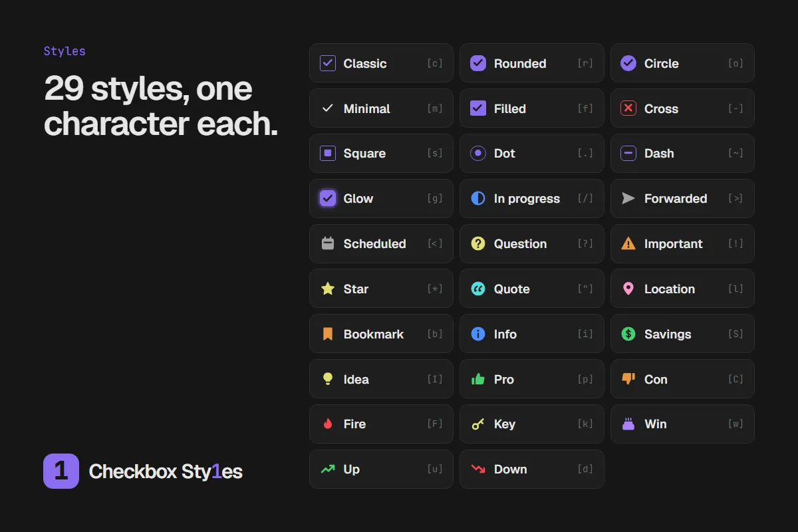Viewport: 798px width, 532px height.
Task: Click the orange Bookmark icon
Action: point(328,334)
